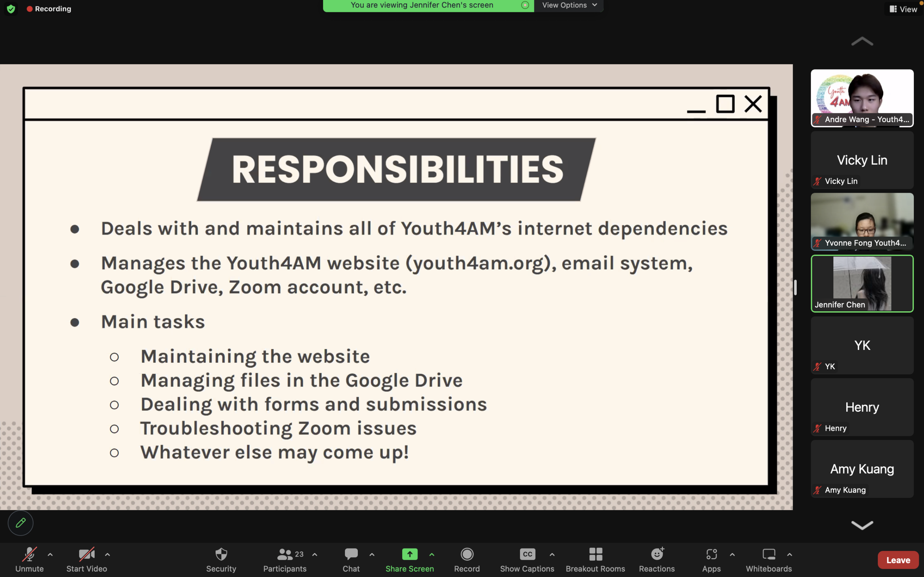The height and width of the screenshot is (577, 924).
Task: Click 'Troubleshooting Zoom issues' text on slide
Action: [278, 428]
